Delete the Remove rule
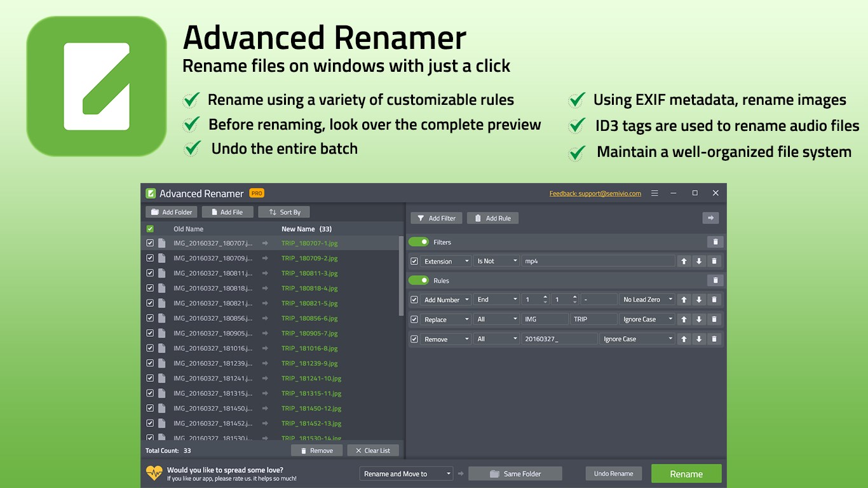The height and width of the screenshot is (488, 868). (x=714, y=339)
